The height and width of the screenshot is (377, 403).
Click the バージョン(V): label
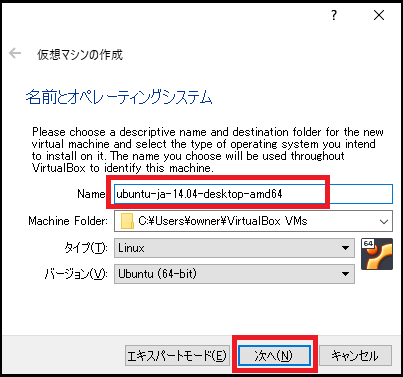pyautogui.click(x=76, y=274)
